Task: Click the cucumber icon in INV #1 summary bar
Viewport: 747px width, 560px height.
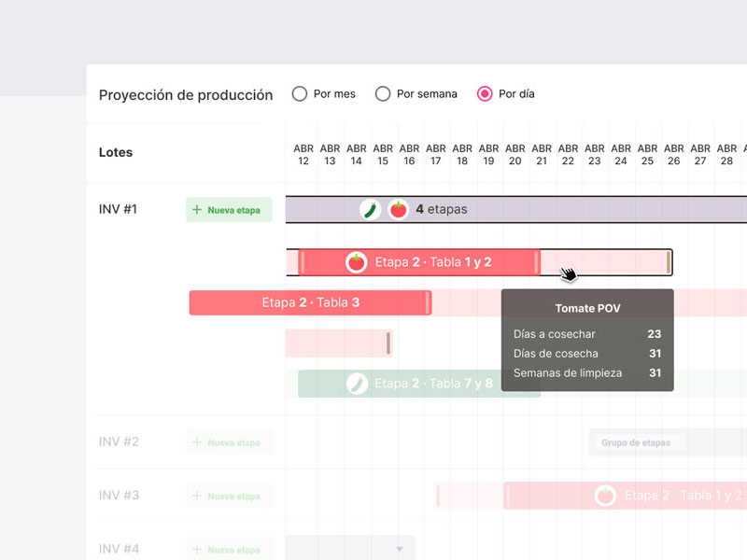Action: [x=370, y=209]
